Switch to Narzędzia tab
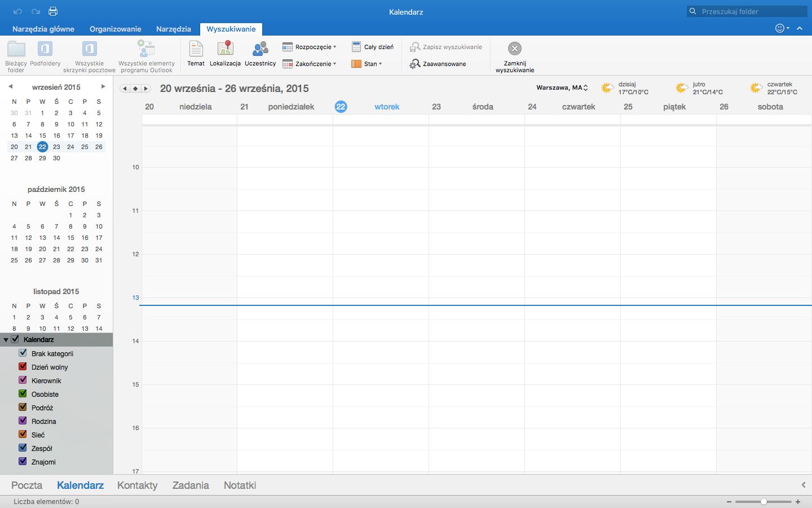The width and height of the screenshot is (812, 508). click(174, 29)
